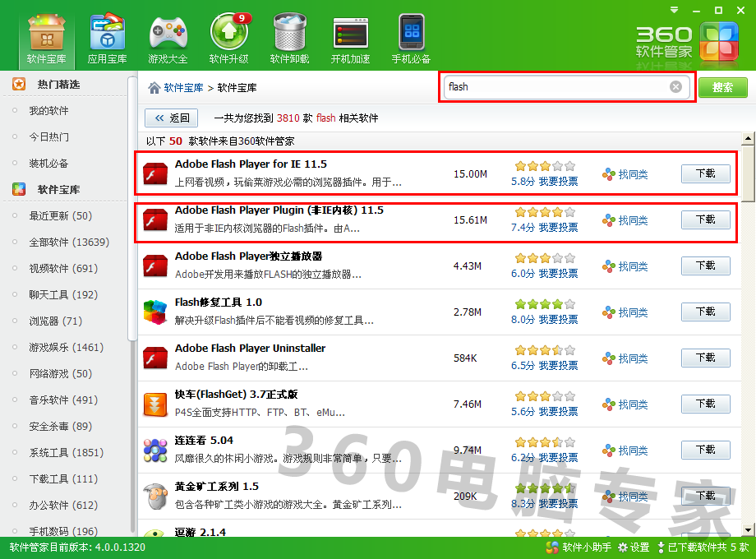The height and width of the screenshot is (559, 756).
Task: Select 视频软件 (691) category
Action: tap(63, 268)
